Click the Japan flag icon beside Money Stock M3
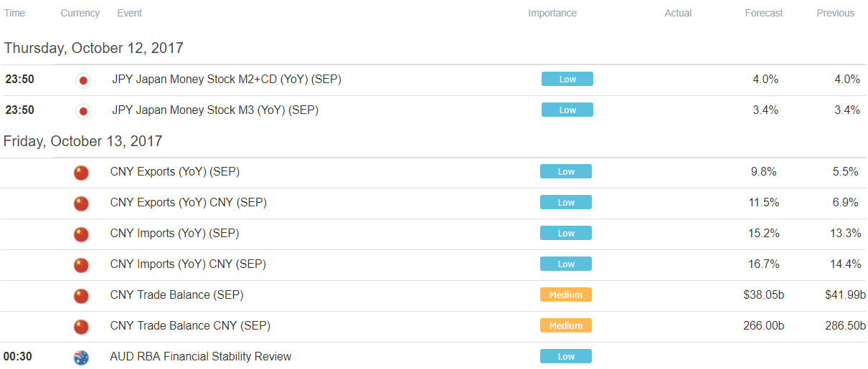 click(83, 111)
